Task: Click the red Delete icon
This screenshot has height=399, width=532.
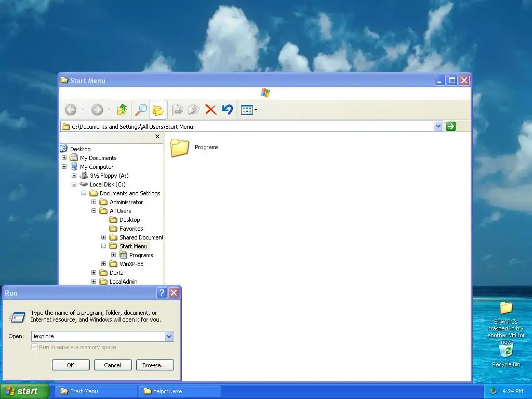Action: [211, 110]
